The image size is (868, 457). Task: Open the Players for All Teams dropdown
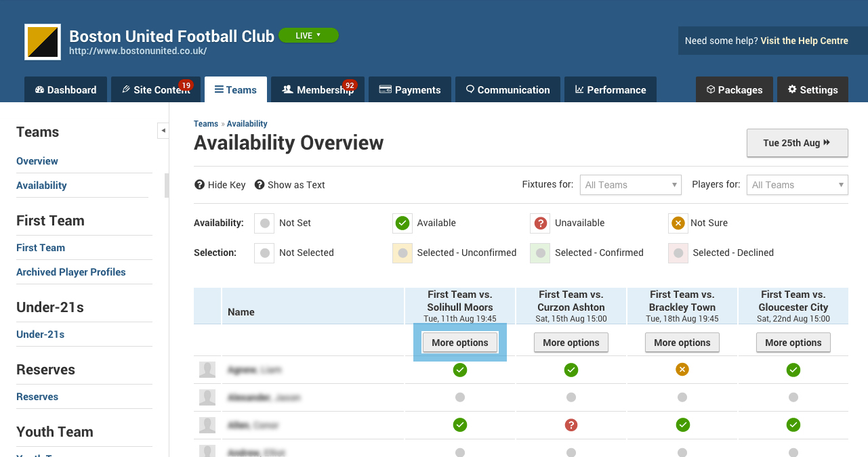[797, 184]
